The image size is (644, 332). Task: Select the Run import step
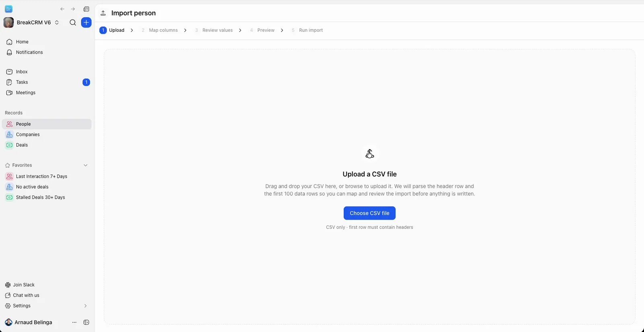pyautogui.click(x=307, y=30)
